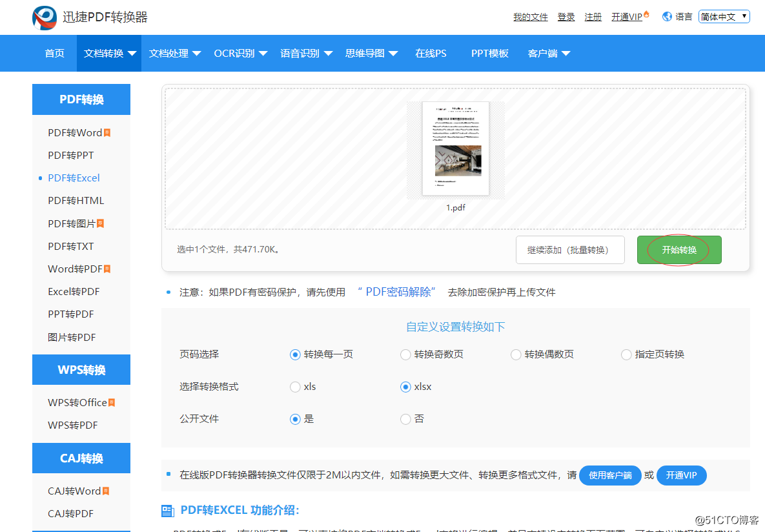This screenshot has height=532, width=765.
Task: Choose the xlsx format radio button
Action: coord(405,387)
